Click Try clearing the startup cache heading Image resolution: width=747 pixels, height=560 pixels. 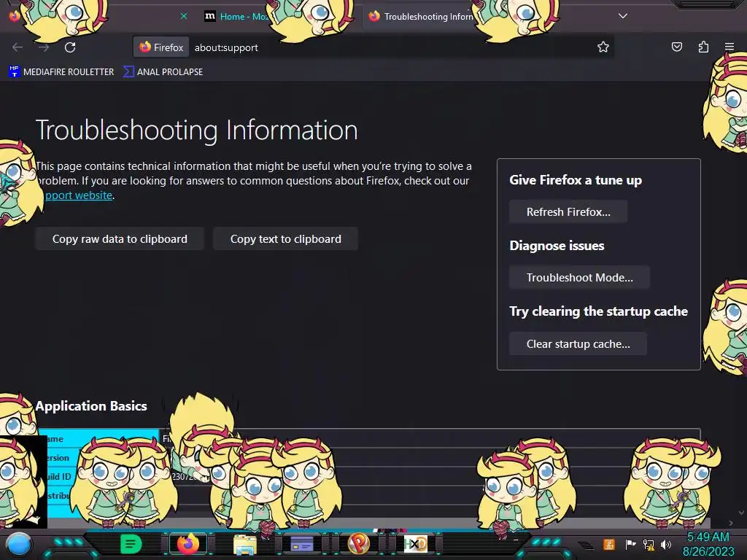coord(598,311)
